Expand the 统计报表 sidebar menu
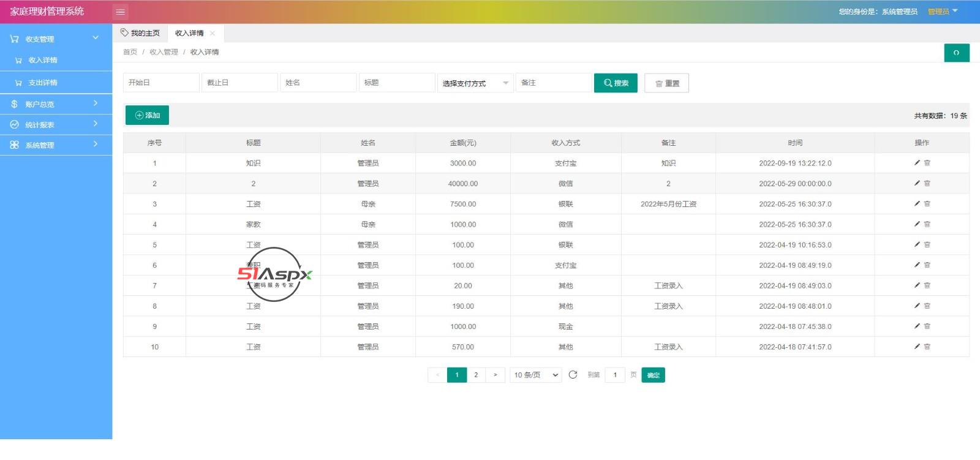The height and width of the screenshot is (460, 980). coord(56,124)
